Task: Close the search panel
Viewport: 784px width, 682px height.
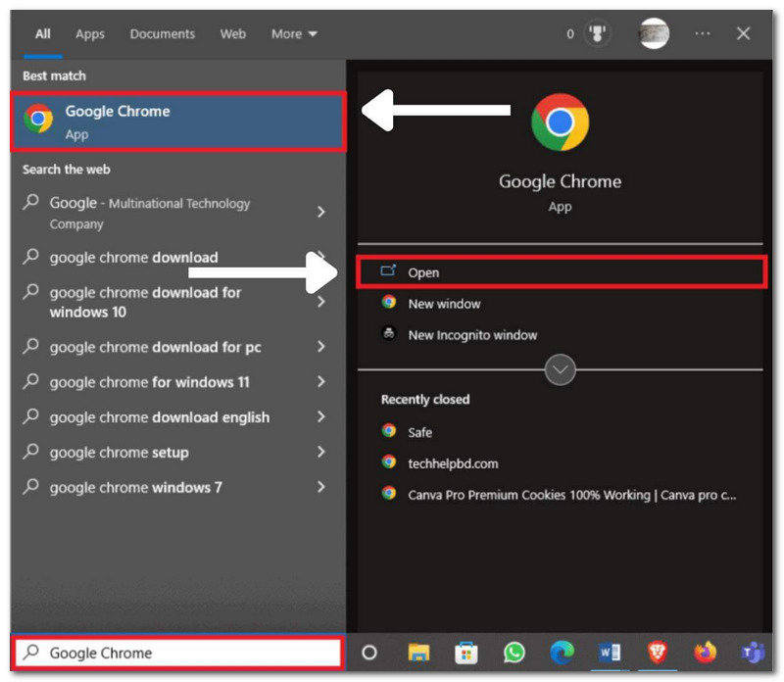Action: tap(743, 33)
